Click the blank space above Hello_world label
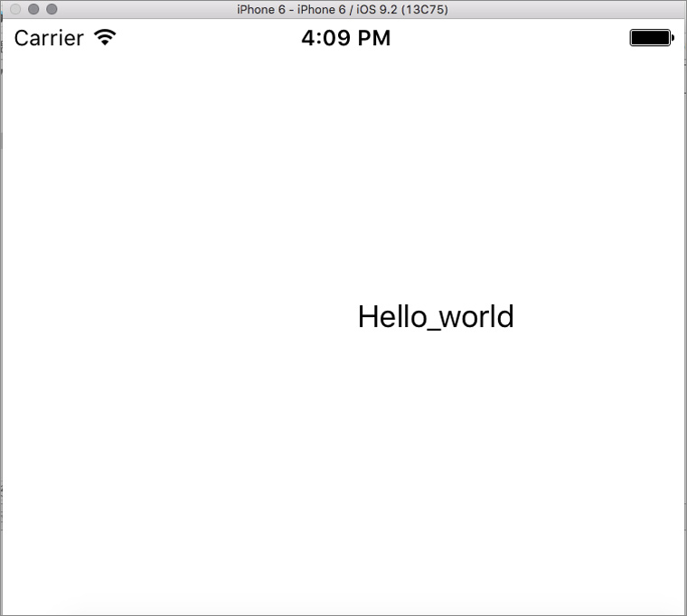The image size is (687, 616). (436, 181)
